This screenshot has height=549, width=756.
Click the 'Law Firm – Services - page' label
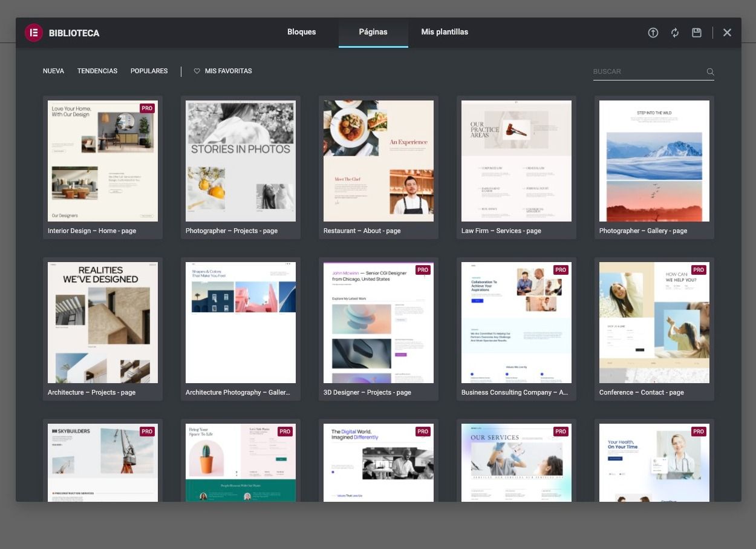[x=501, y=231]
